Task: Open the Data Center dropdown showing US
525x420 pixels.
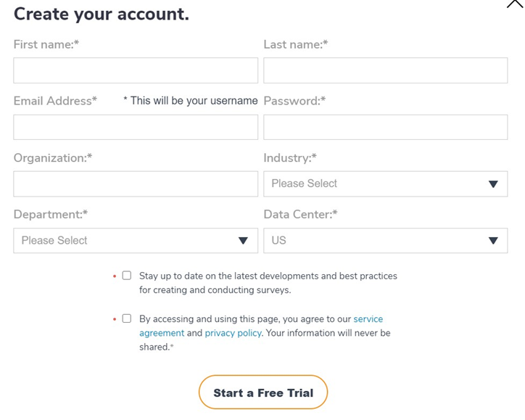Action: click(385, 241)
